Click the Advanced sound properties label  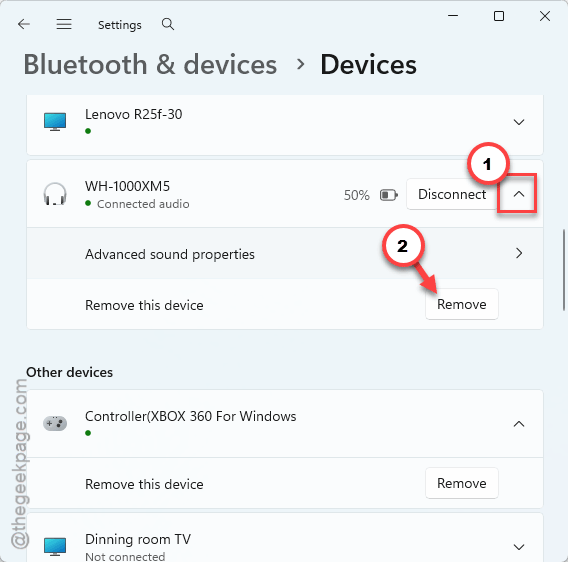170,254
